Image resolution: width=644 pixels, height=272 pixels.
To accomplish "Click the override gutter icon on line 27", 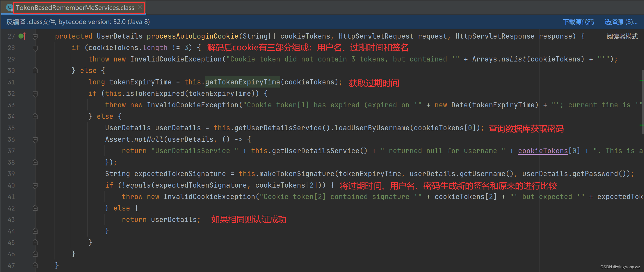I will [x=22, y=36].
